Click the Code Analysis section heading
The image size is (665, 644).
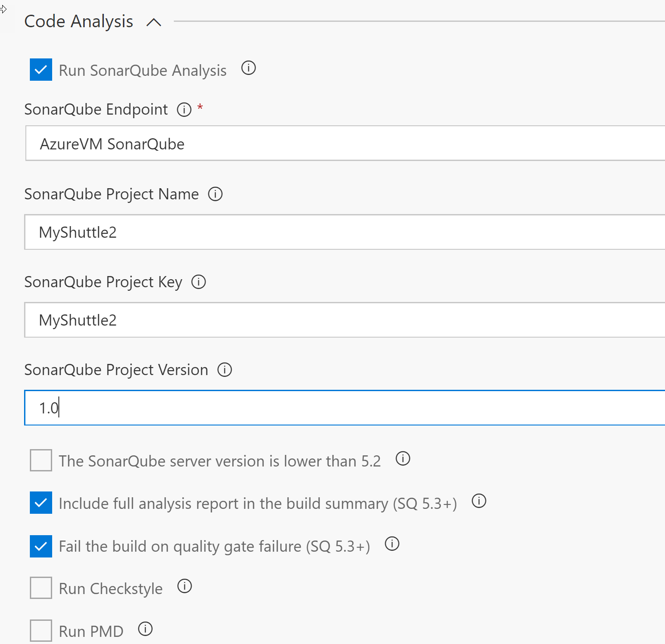[x=79, y=21]
